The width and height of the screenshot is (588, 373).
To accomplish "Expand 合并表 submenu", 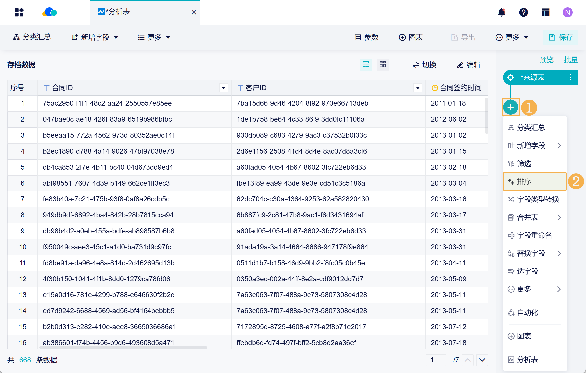I will point(535,217).
